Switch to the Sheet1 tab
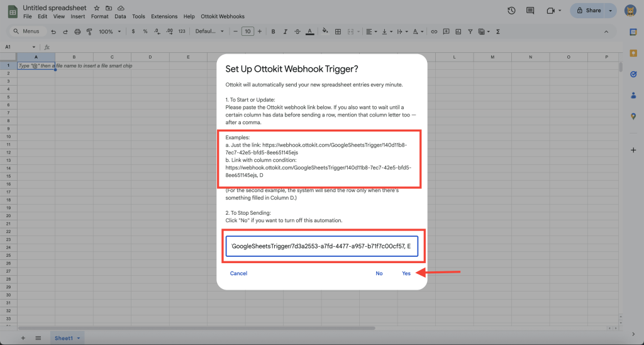The image size is (644, 345). [64, 338]
